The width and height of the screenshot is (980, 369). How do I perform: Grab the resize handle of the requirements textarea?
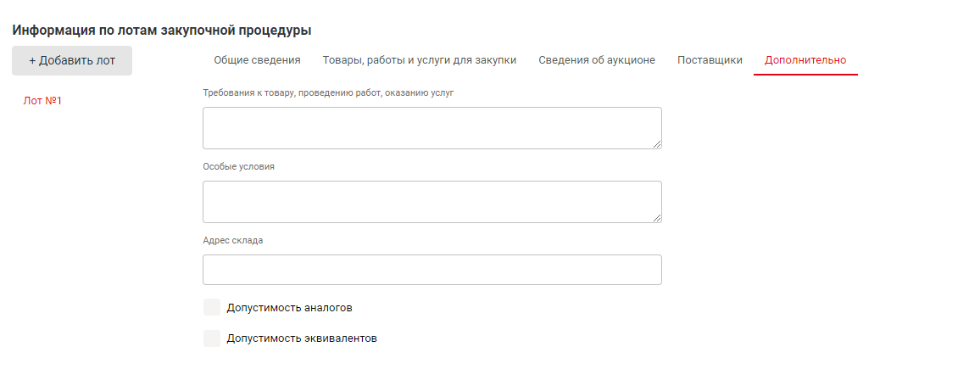tap(656, 144)
